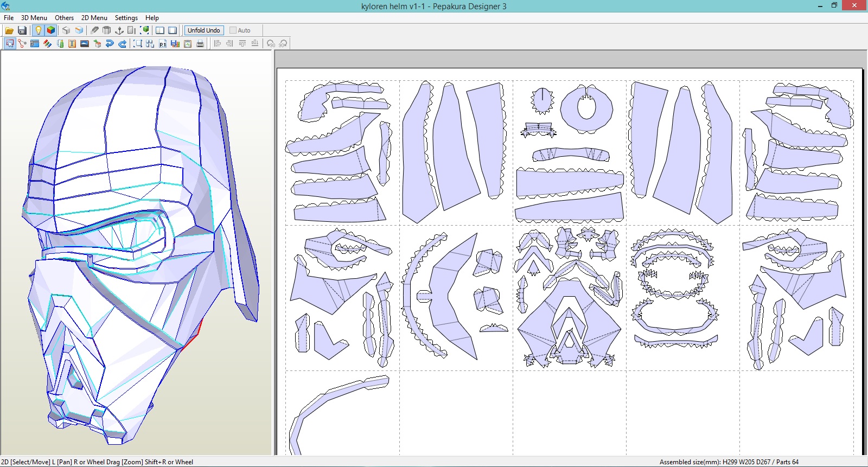Click the floppy with color bars icon
The height and width of the screenshot is (467, 868).
[x=175, y=43]
